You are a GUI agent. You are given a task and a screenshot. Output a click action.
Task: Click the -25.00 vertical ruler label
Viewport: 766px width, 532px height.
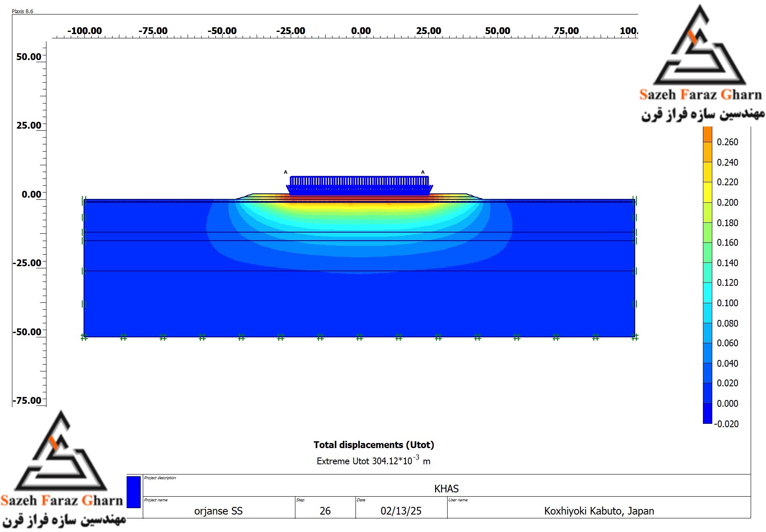(27, 263)
